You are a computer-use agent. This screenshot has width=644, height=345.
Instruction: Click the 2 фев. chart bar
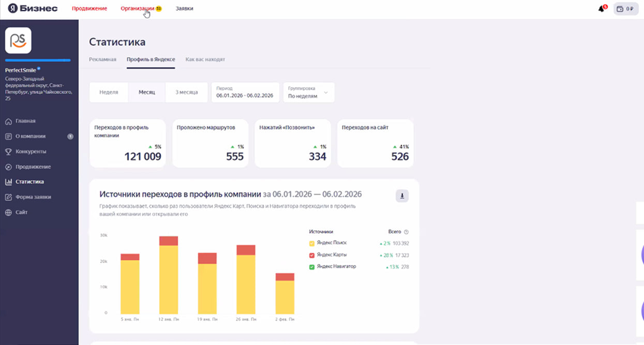[x=284, y=293]
